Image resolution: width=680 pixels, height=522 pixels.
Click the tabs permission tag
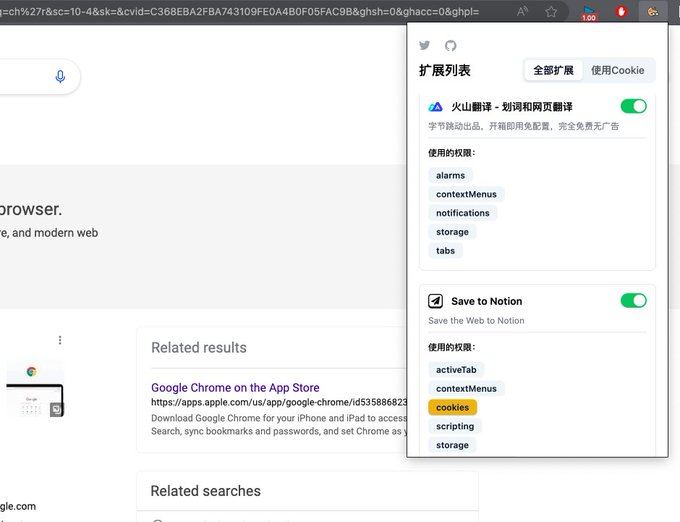(445, 251)
